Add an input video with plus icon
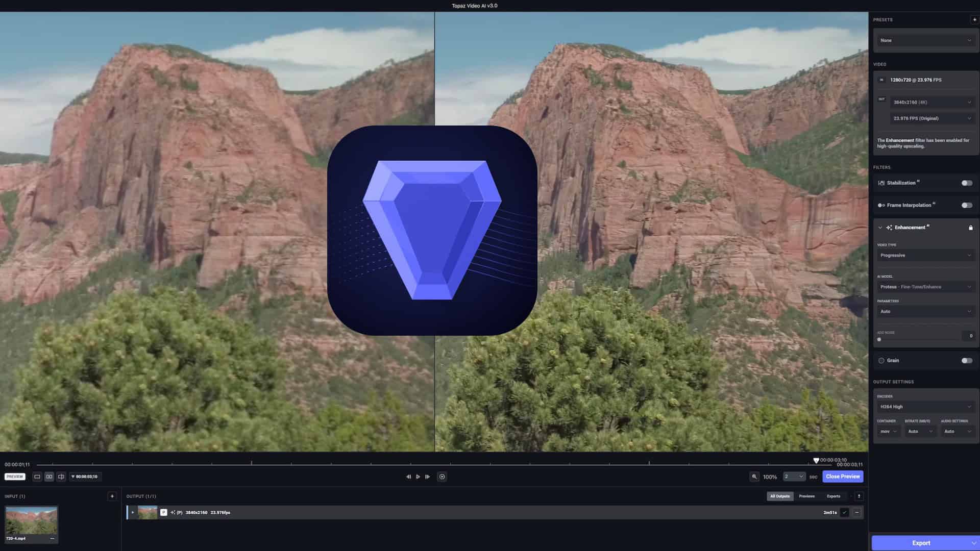Image resolution: width=980 pixels, height=551 pixels. pyautogui.click(x=112, y=496)
